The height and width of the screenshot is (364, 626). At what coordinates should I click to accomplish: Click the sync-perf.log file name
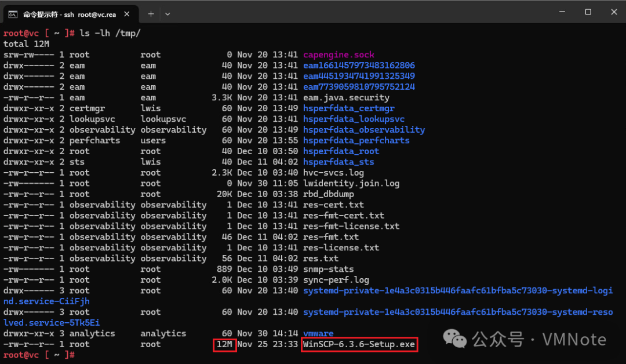[x=336, y=280]
